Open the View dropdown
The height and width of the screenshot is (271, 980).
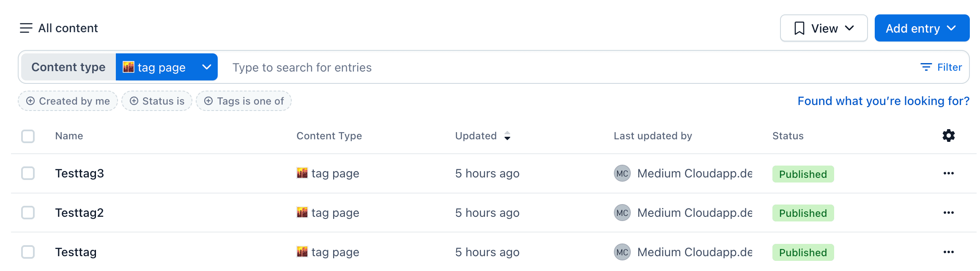824,28
